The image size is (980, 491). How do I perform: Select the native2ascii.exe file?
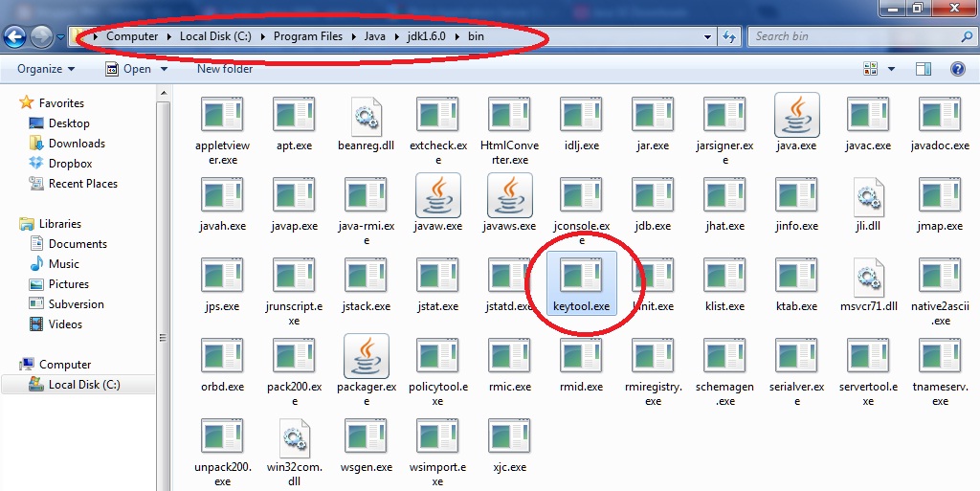click(x=940, y=291)
